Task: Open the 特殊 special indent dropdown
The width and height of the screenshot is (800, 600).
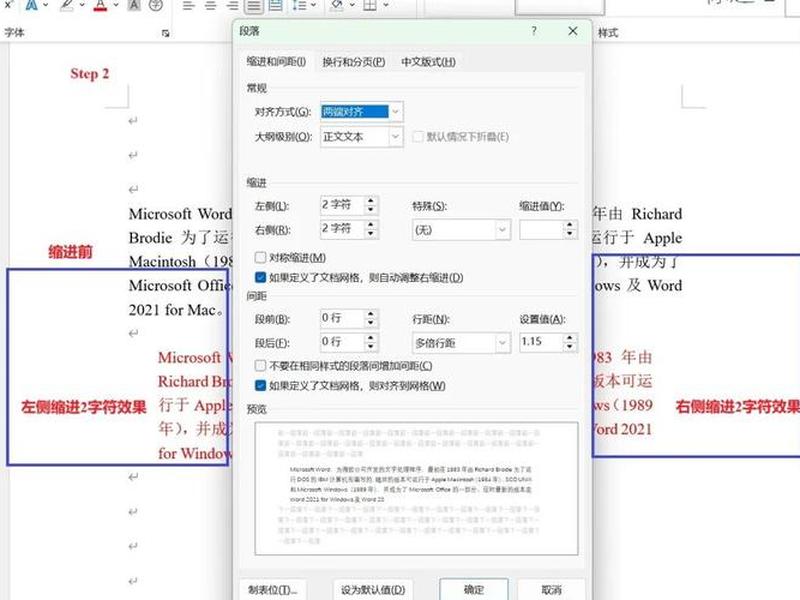Action: [461, 230]
